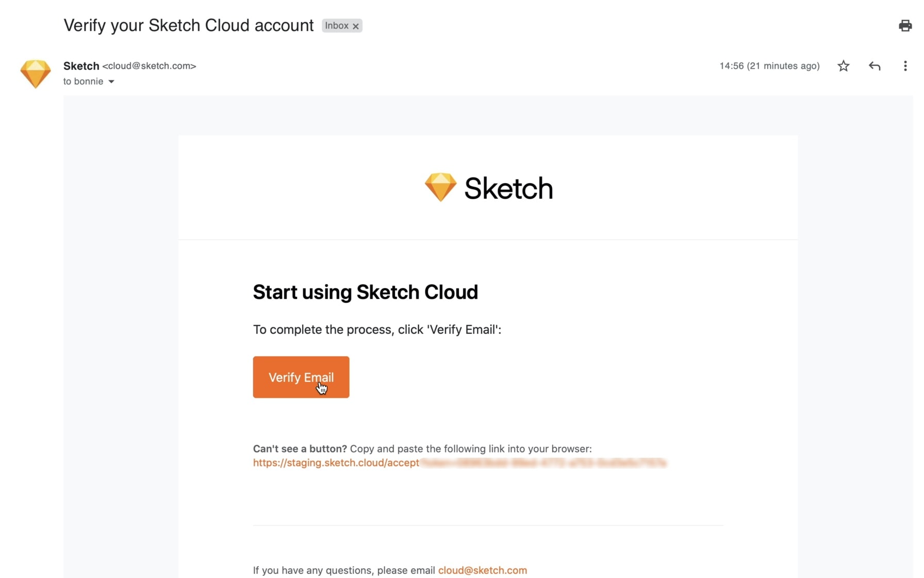Image resolution: width=924 pixels, height=578 pixels.
Task: Click the sender address cloud@sketch.com in header
Action: [x=149, y=66]
